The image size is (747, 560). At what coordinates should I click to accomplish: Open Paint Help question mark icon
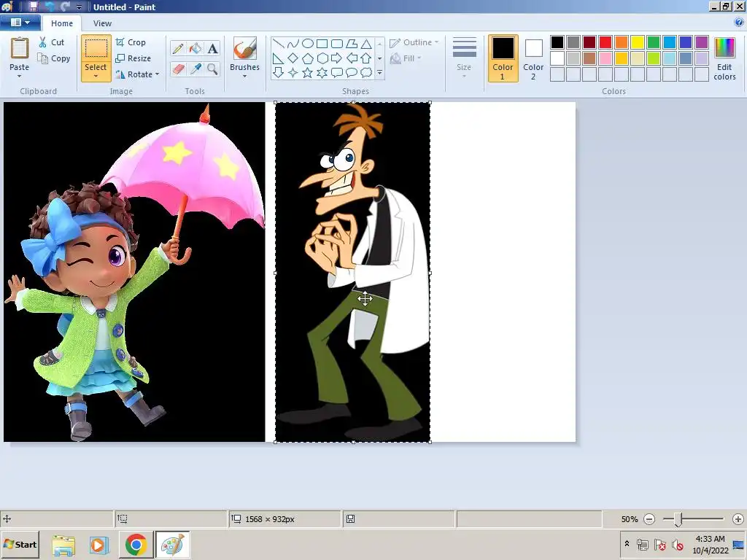pos(738,23)
